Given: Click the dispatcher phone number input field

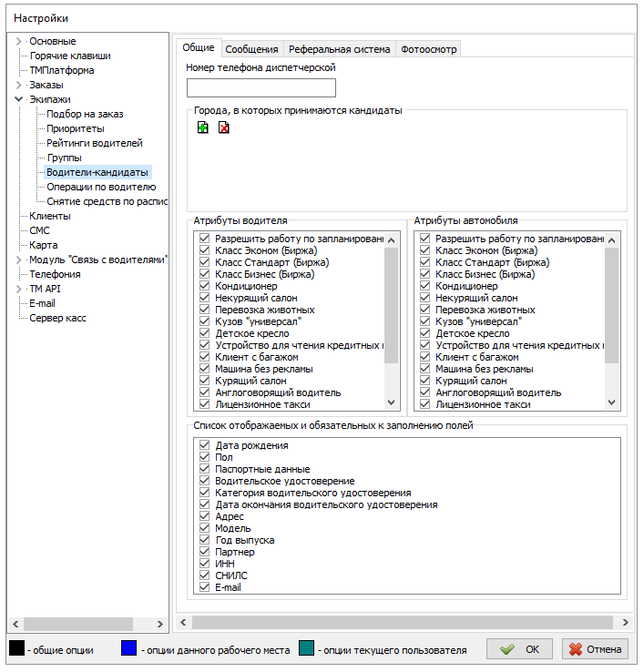Looking at the screenshot, I should pyautogui.click(x=261, y=88).
